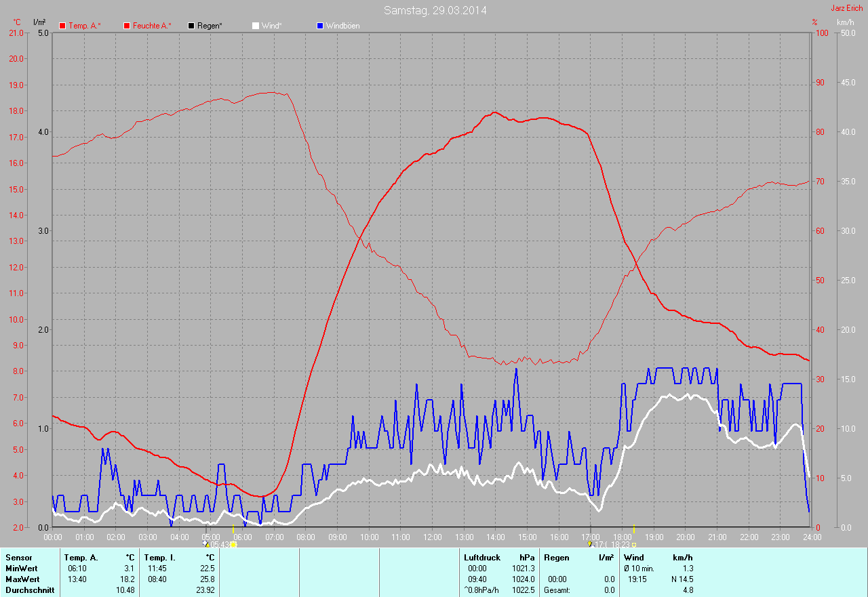Click the indoor maximum value 25.8

(206, 579)
